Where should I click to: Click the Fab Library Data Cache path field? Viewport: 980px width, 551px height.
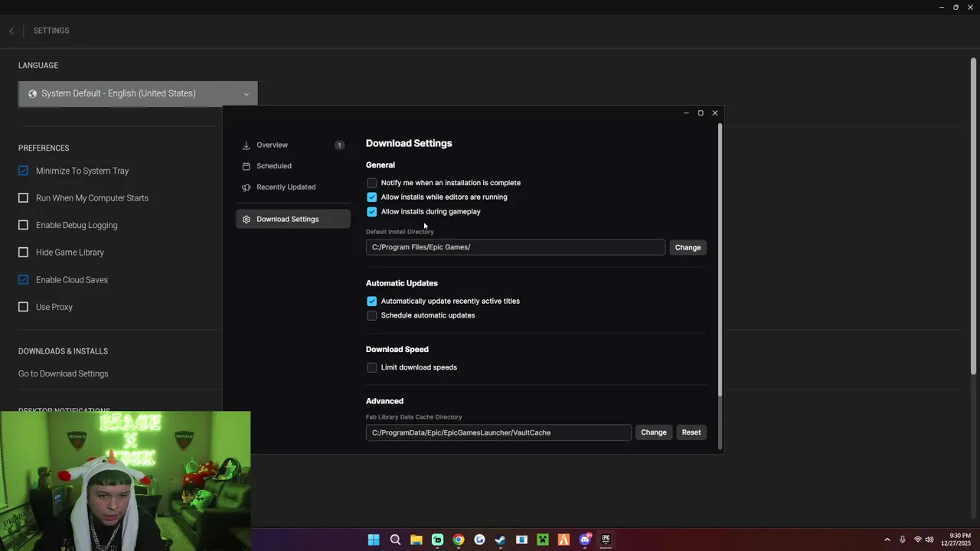click(498, 432)
